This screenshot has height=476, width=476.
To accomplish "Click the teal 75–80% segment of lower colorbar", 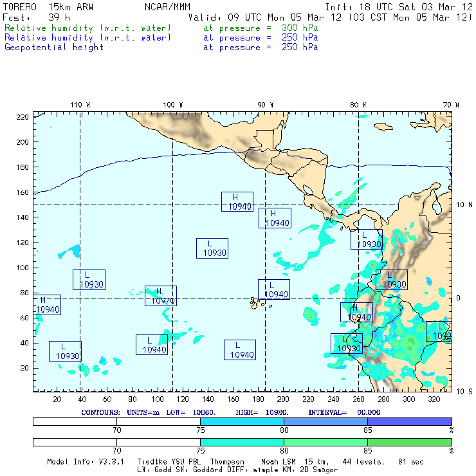I will pyautogui.click(x=242, y=442).
